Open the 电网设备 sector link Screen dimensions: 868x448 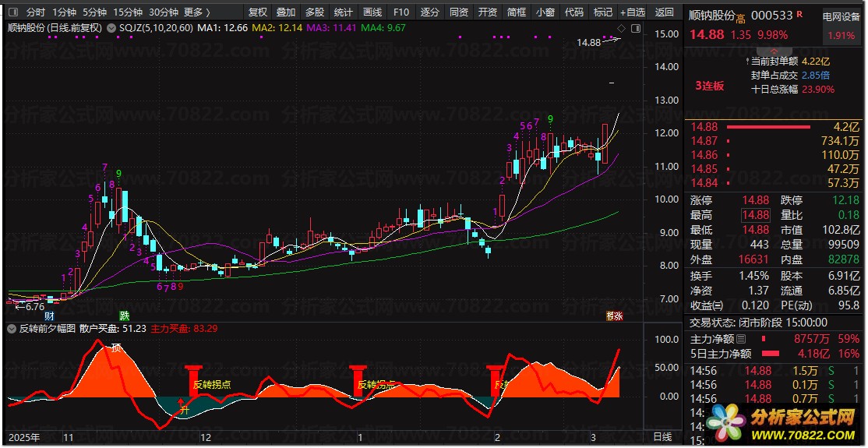(842, 16)
